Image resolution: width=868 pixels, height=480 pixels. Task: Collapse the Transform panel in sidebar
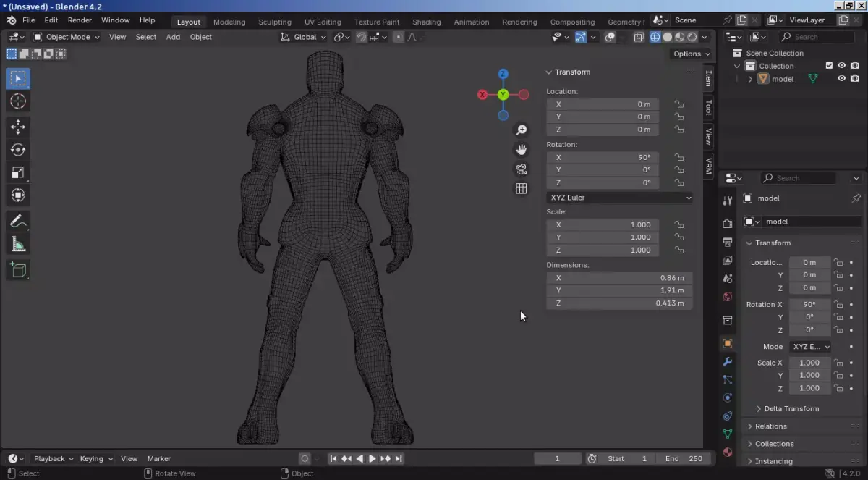point(549,72)
